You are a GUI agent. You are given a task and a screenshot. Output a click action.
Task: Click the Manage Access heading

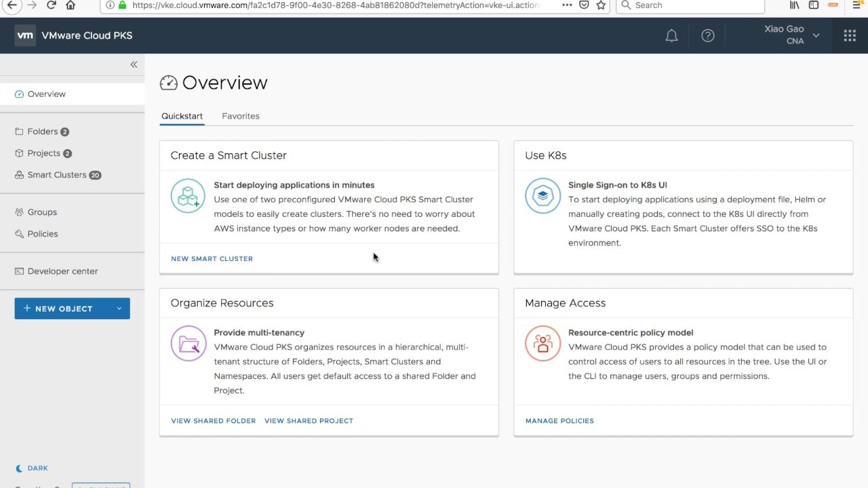pos(566,303)
